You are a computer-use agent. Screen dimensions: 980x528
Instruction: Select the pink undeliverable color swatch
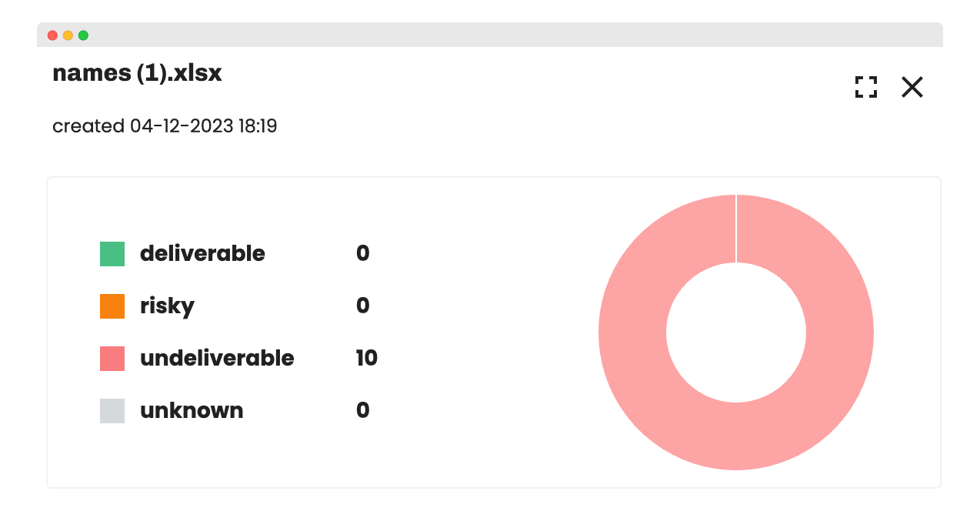(x=112, y=359)
